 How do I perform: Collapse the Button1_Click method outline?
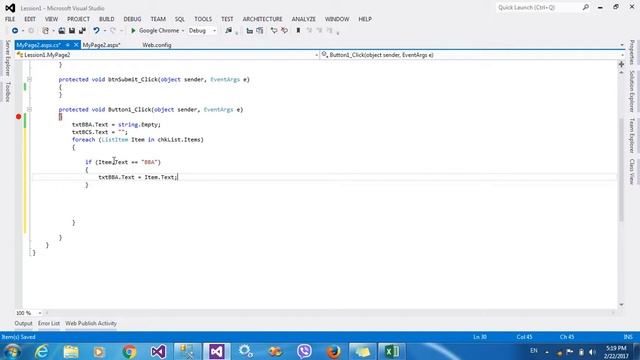click(x=29, y=109)
